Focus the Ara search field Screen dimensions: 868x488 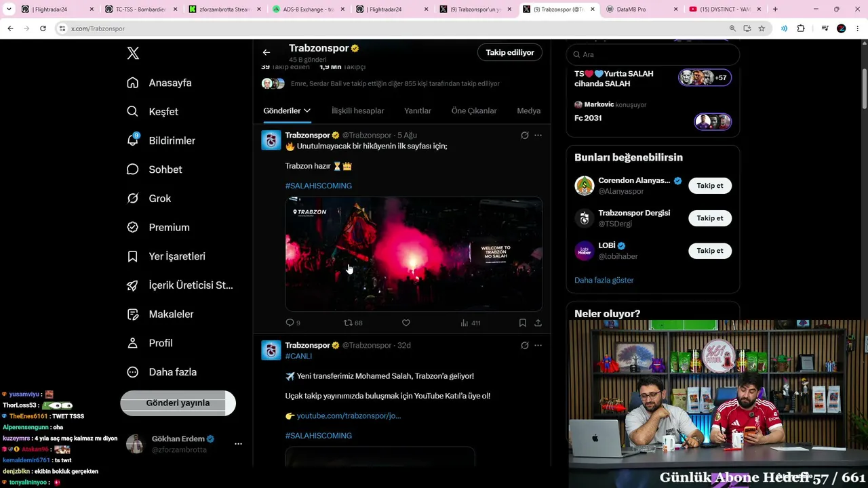pyautogui.click(x=652, y=54)
